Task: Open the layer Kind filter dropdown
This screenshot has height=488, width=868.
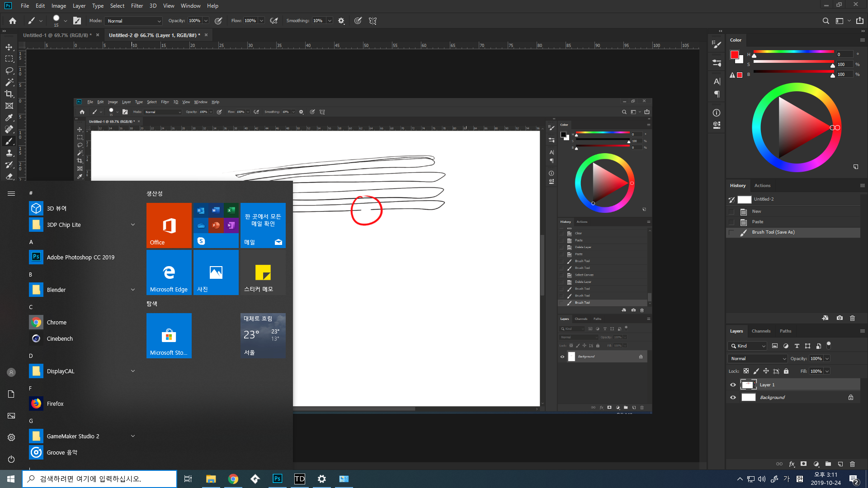Action: 748,346
